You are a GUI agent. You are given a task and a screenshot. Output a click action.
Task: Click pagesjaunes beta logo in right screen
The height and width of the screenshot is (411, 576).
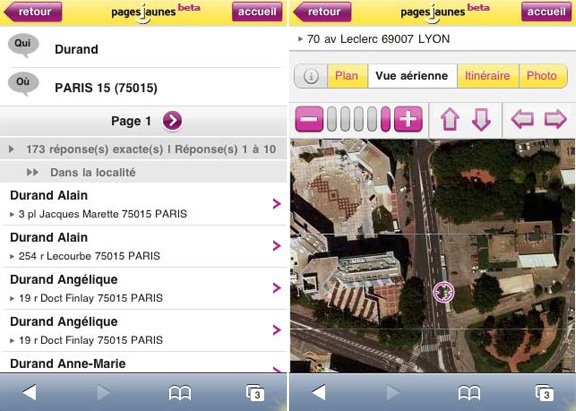(445, 12)
